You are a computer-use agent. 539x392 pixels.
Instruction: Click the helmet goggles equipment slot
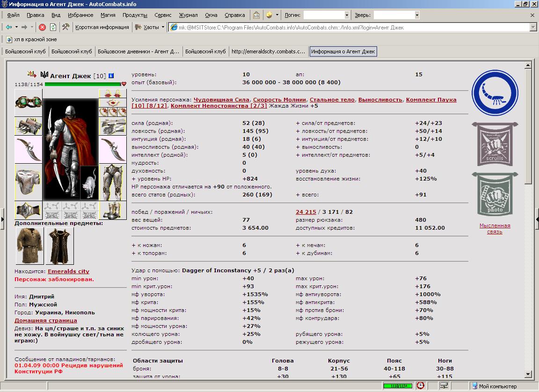click(29, 102)
